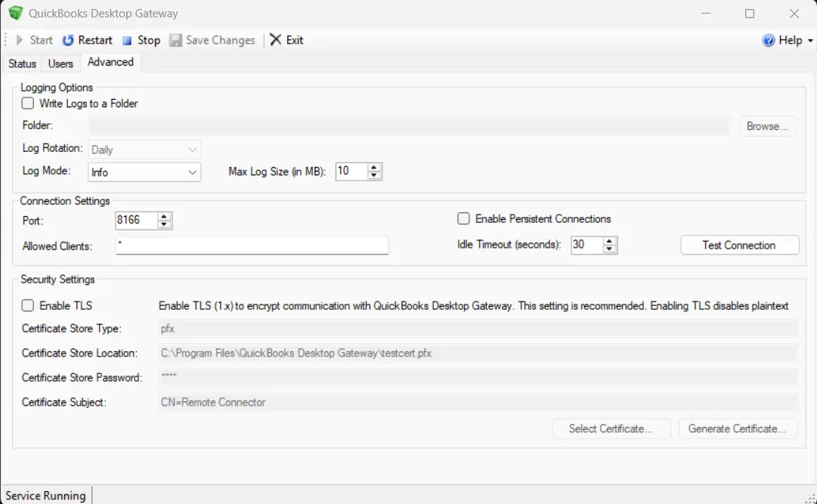Toggle Enable Persistent Connections checkbox

pyautogui.click(x=463, y=218)
